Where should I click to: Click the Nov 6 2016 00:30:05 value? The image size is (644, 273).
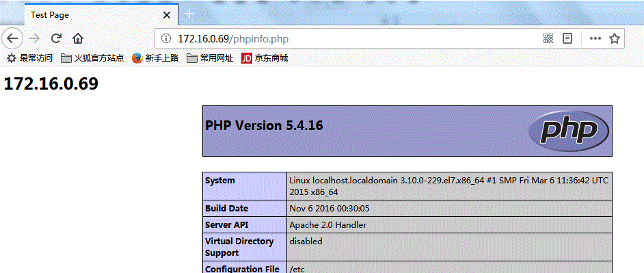[330, 209]
